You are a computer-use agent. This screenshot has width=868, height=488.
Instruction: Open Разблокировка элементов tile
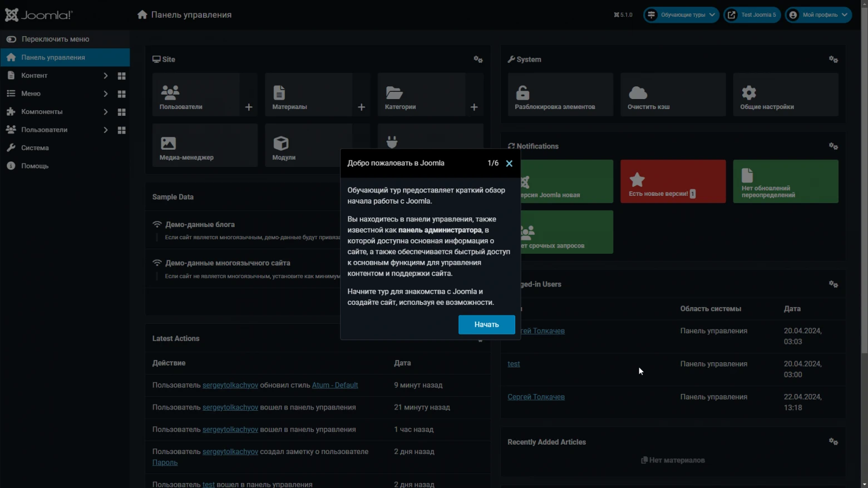point(560,95)
